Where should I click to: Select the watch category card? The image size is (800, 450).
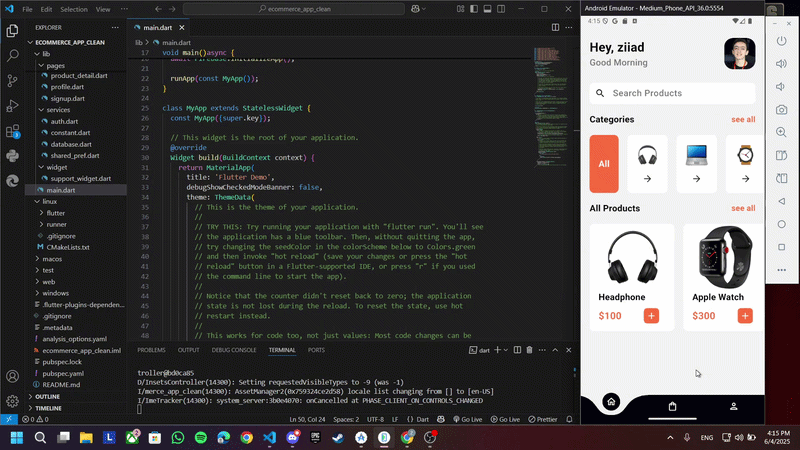[x=745, y=164]
